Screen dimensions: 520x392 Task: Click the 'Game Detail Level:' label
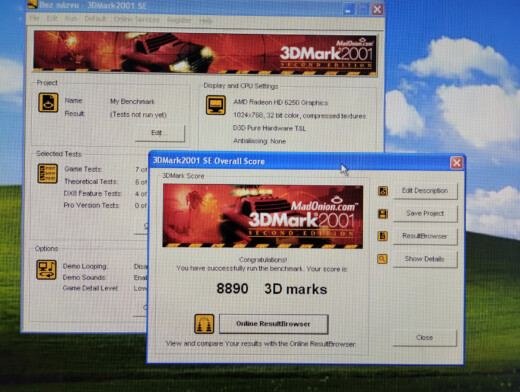[90, 288]
